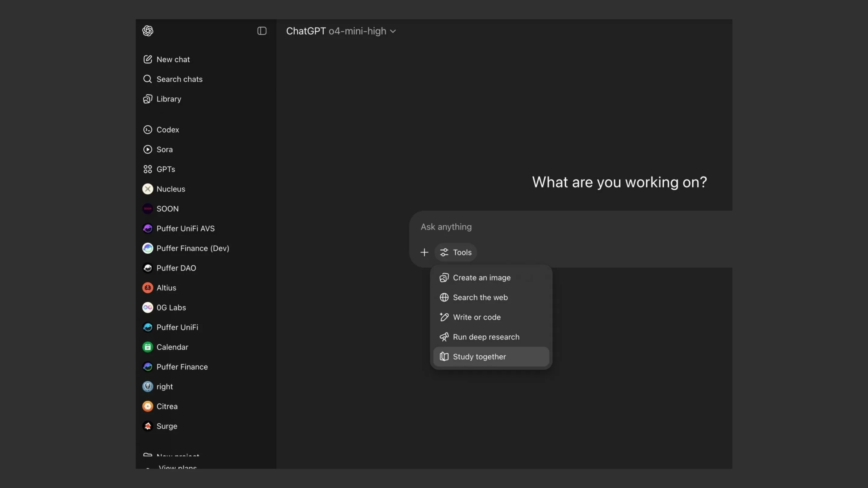Screen dimensions: 868x488
Task: Click the Codex icon in the sidebar
Action: (x=148, y=130)
